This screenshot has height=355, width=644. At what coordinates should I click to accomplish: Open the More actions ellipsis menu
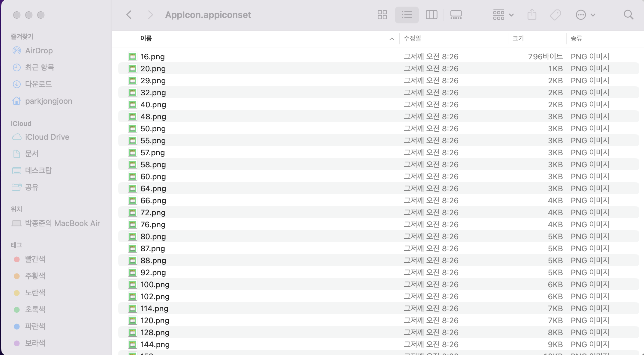[585, 15]
